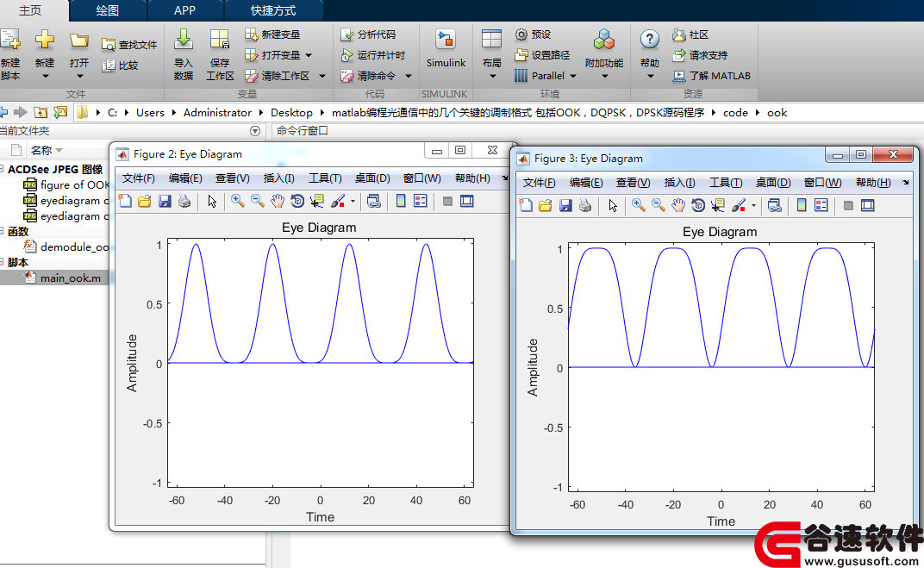Import data with 导入数据
The width and height of the screenshot is (924, 568).
pyautogui.click(x=184, y=54)
